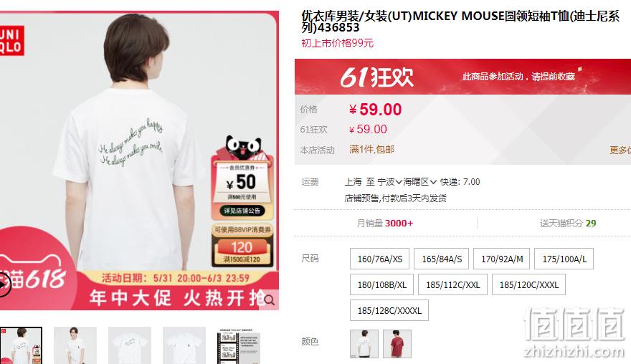Choose size 185/112C/XXL

click(452, 284)
